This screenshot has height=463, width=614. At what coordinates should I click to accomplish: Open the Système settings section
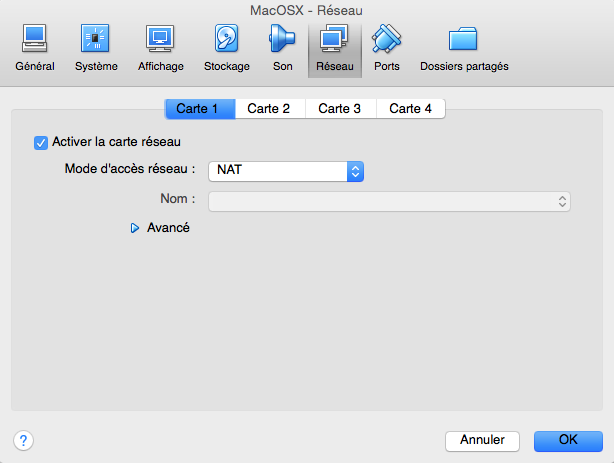[96, 49]
